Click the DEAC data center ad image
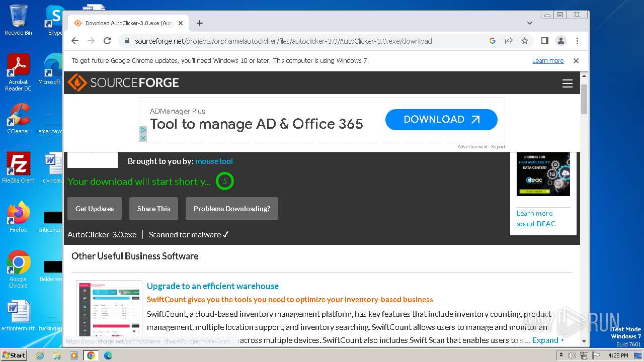This screenshot has width=644, height=362. pos(543,174)
